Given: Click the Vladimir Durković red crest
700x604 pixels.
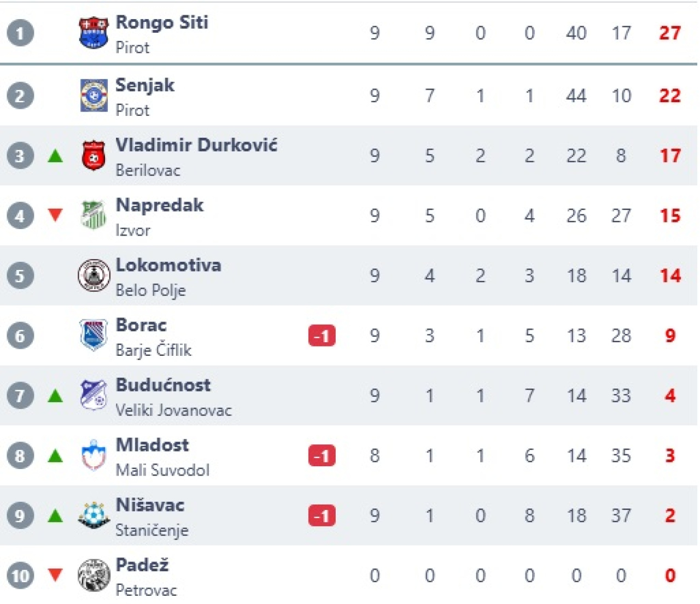Looking at the screenshot, I should [x=94, y=156].
